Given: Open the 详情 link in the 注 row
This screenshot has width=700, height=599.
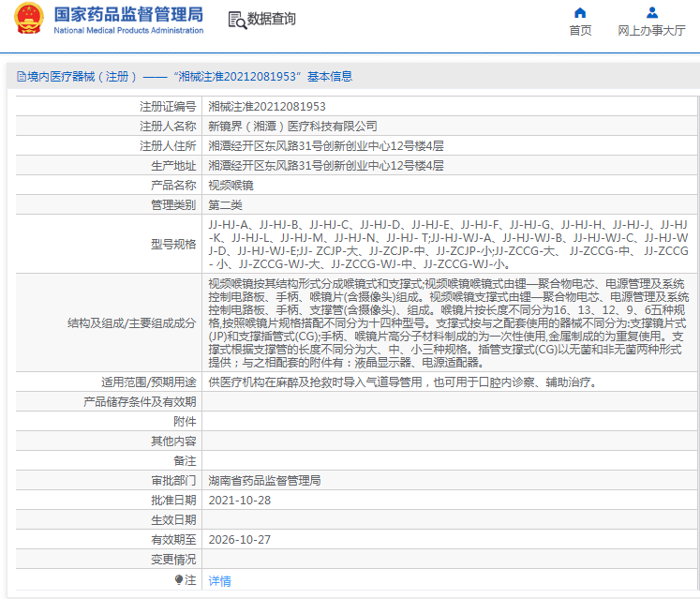Looking at the screenshot, I should pos(219,581).
